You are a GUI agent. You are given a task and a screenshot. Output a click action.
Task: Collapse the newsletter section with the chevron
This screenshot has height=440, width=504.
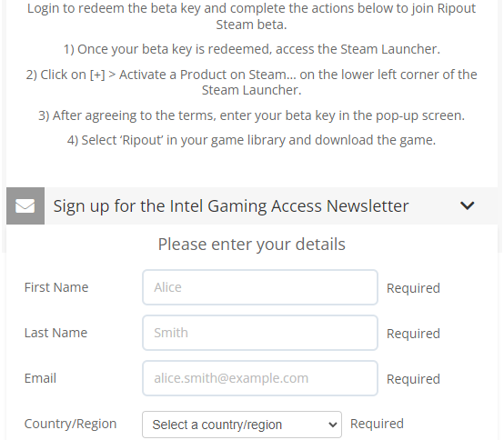[467, 205]
